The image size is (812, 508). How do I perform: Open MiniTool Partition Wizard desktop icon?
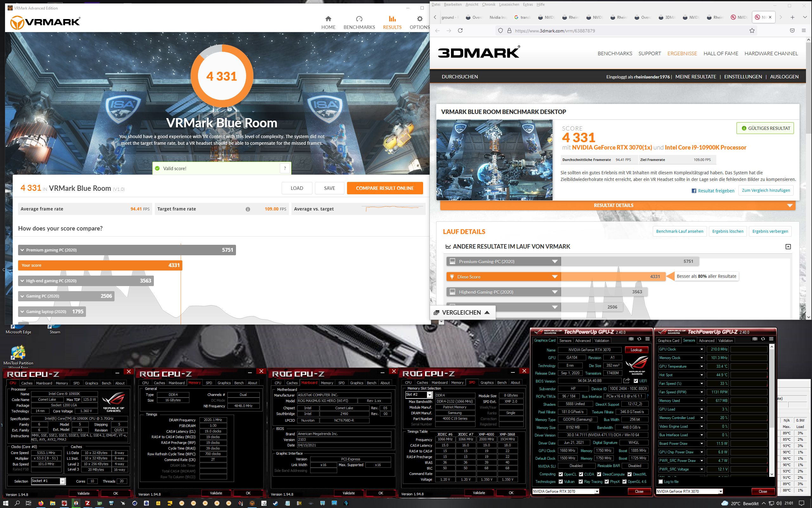[18, 356]
